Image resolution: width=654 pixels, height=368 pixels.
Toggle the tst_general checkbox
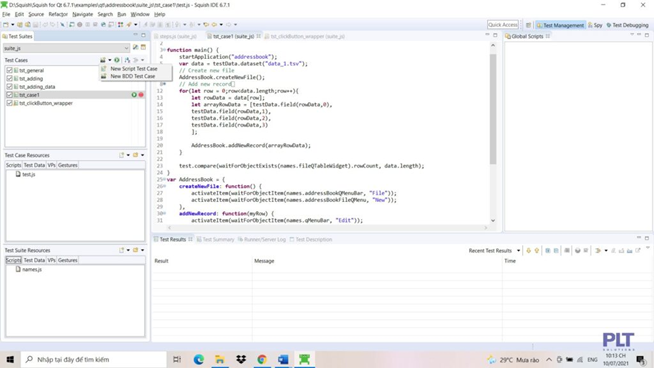tap(9, 71)
